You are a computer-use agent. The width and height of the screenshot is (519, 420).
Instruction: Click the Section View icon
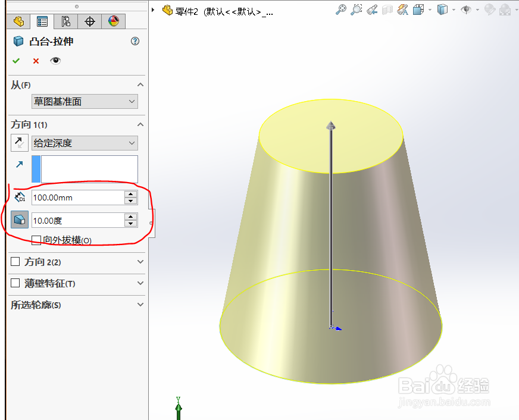point(387,10)
